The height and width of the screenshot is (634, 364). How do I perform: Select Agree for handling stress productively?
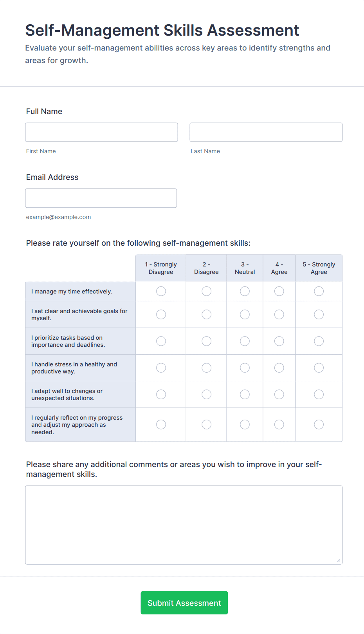pos(279,368)
